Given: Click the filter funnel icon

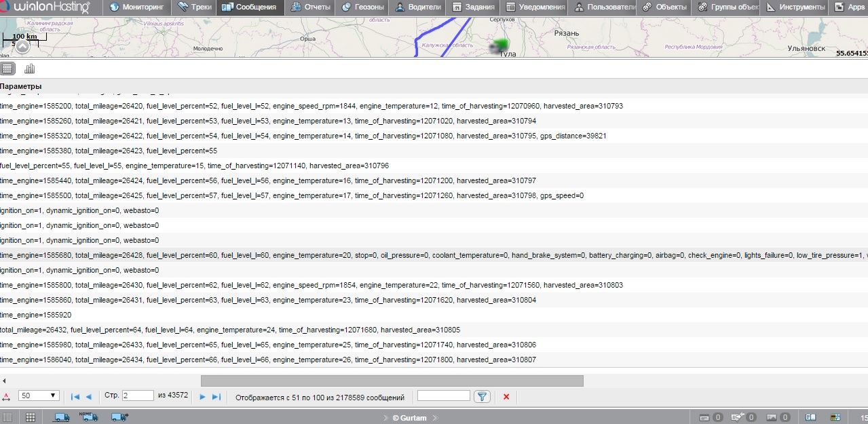Looking at the screenshot, I should click(482, 397).
